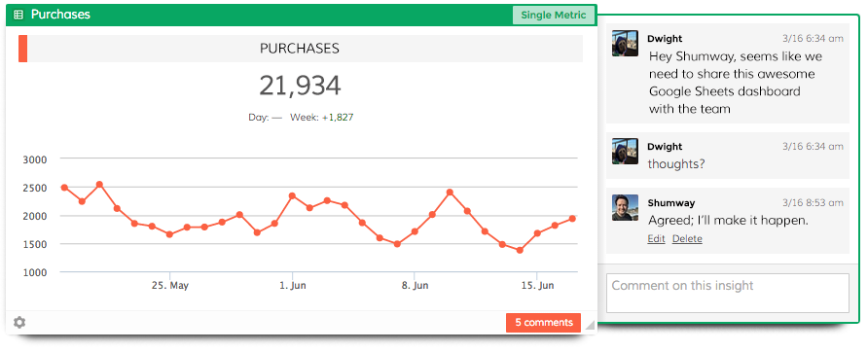
Task: Click the 2500 y-axis label
Action: 34,189
